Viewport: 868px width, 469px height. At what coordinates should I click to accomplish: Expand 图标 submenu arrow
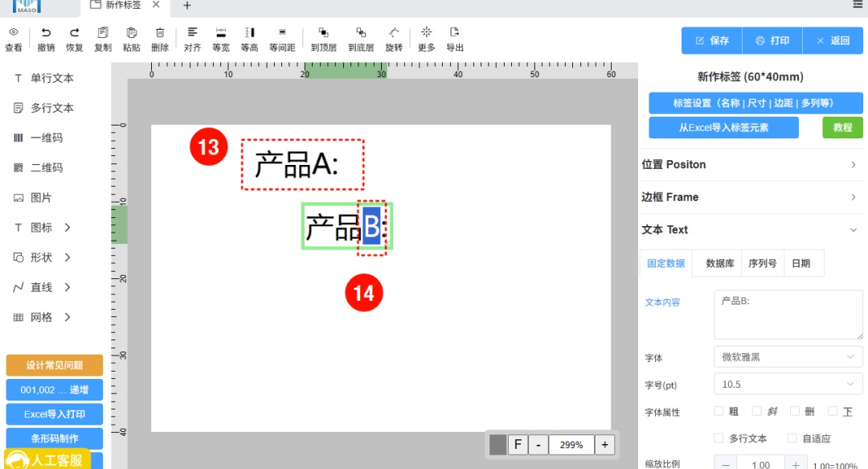[x=68, y=228]
